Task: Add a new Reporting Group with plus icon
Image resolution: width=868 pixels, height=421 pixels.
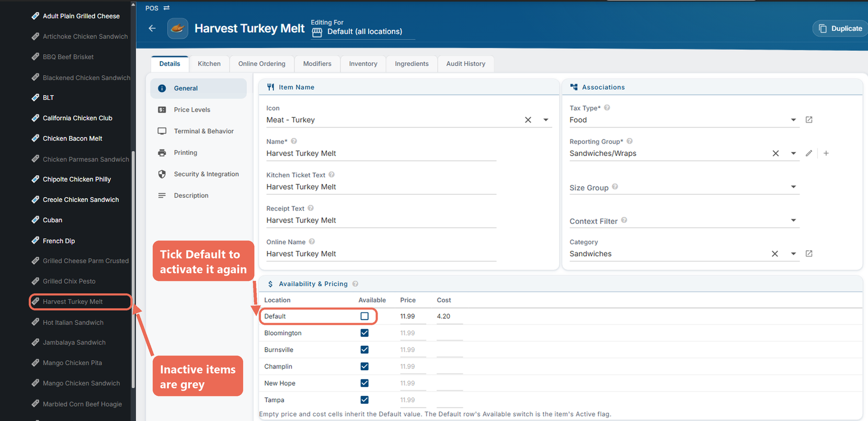Action: (826, 153)
